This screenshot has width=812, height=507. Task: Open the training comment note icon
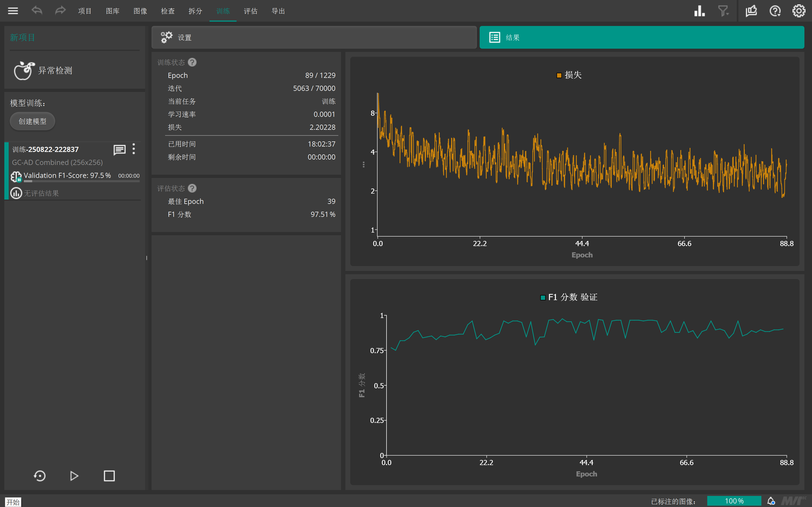point(119,150)
